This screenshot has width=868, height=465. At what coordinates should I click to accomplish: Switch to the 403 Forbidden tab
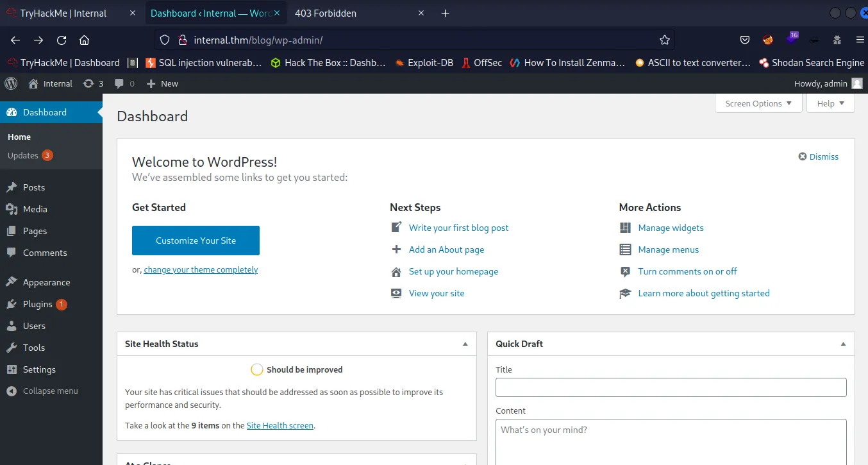pyautogui.click(x=326, y=13)
